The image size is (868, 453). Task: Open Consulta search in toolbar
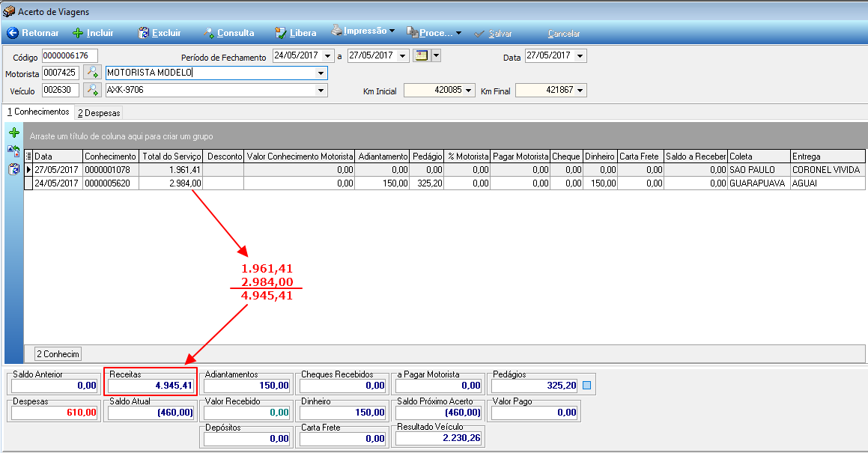229,33
